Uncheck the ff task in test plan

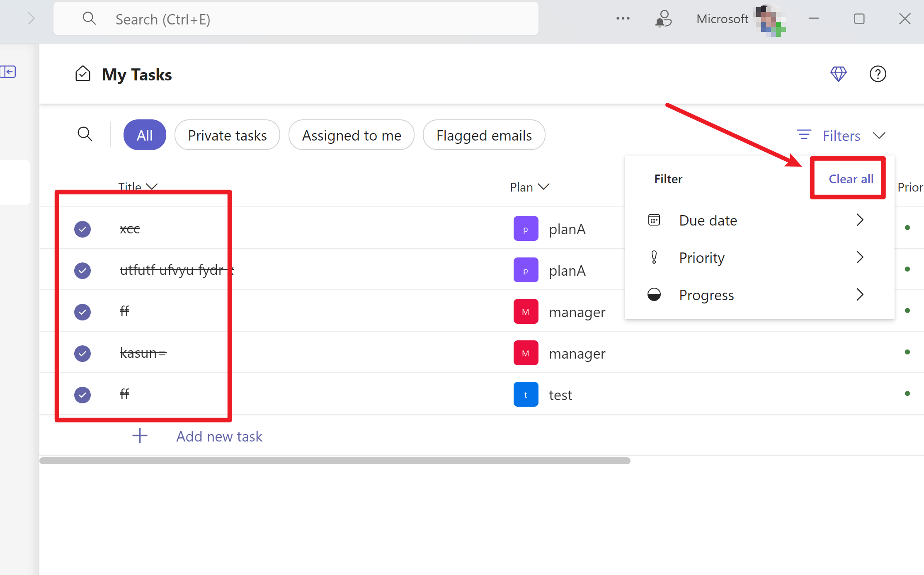pyautogui.click(x=82, y=395)
